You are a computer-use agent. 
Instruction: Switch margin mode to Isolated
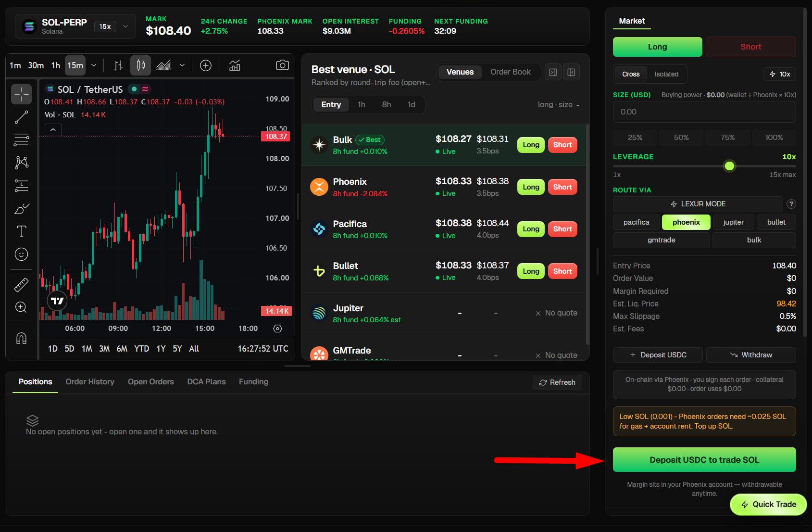pyautogui.click(x=666, y=74)
